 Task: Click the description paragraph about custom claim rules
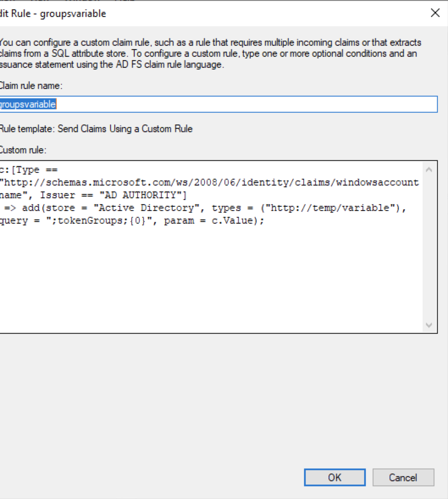tap(210, 53)
